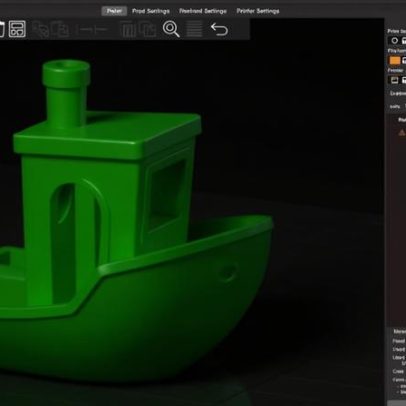Click the Split to parts icon
Viewport: 406px width, 406px height.
pyautogui.click(x=147, y=29)
